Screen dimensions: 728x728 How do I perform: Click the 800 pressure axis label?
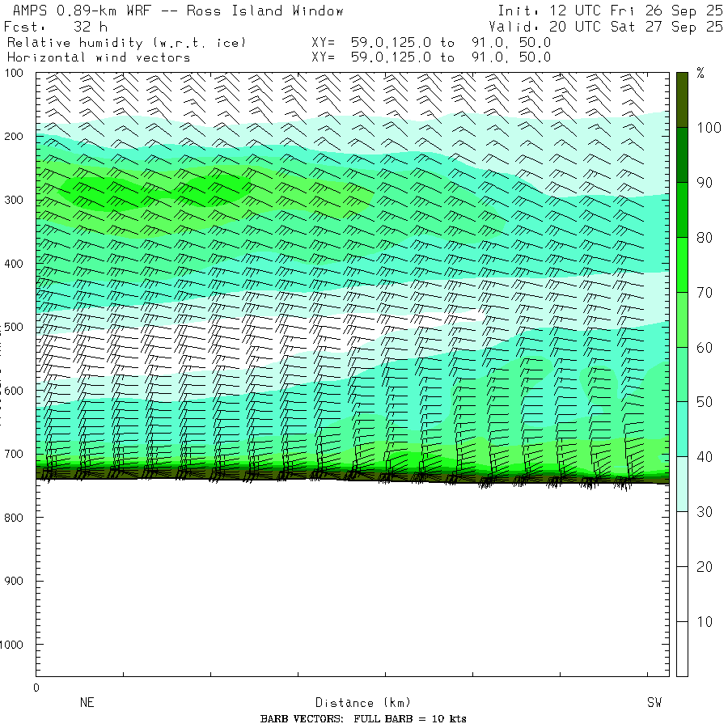[14, 517]
